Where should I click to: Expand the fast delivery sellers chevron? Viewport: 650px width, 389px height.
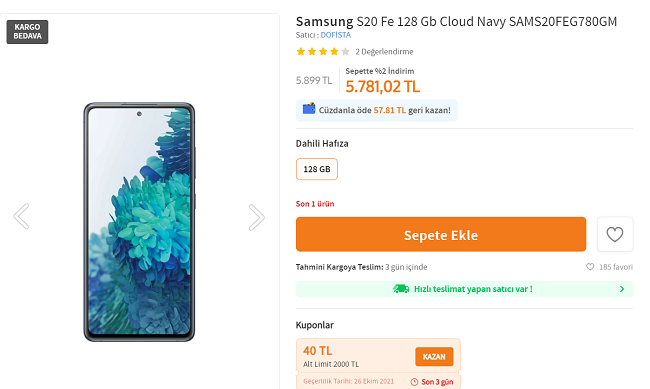[622, 289]
